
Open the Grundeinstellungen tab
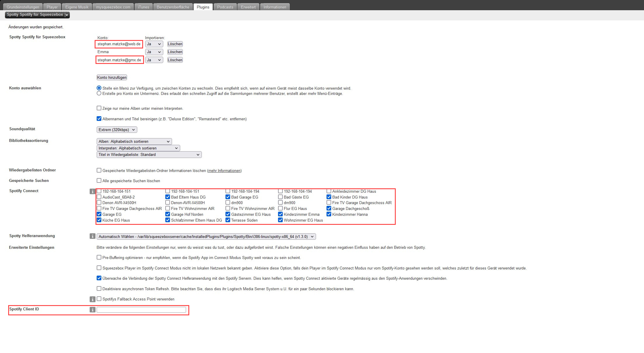23,7
